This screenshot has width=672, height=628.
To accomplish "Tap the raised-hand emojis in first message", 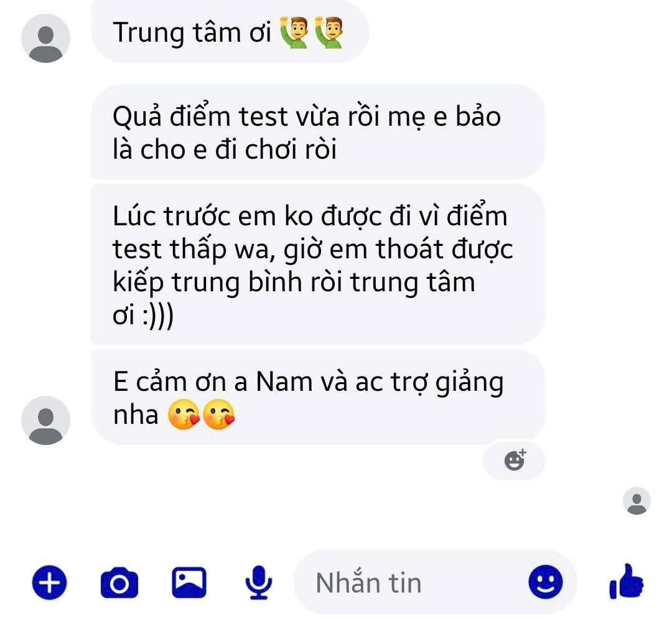I will click(x=312, y=32).
